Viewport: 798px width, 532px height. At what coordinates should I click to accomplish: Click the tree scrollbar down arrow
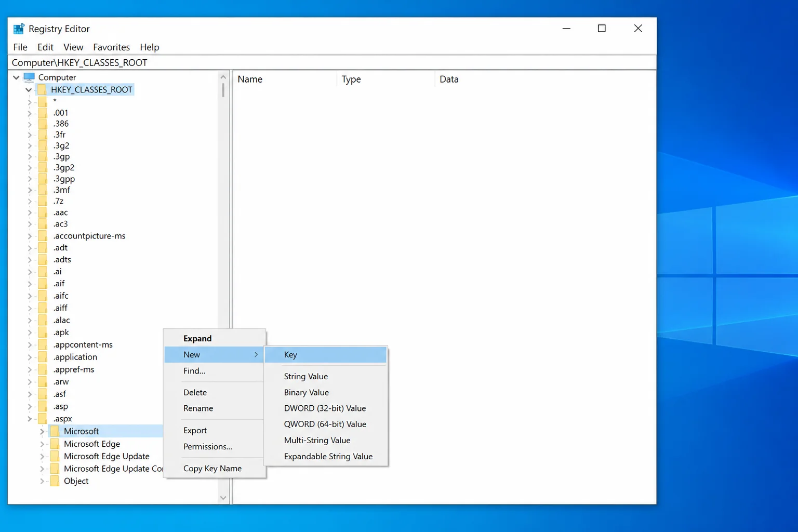223,498
